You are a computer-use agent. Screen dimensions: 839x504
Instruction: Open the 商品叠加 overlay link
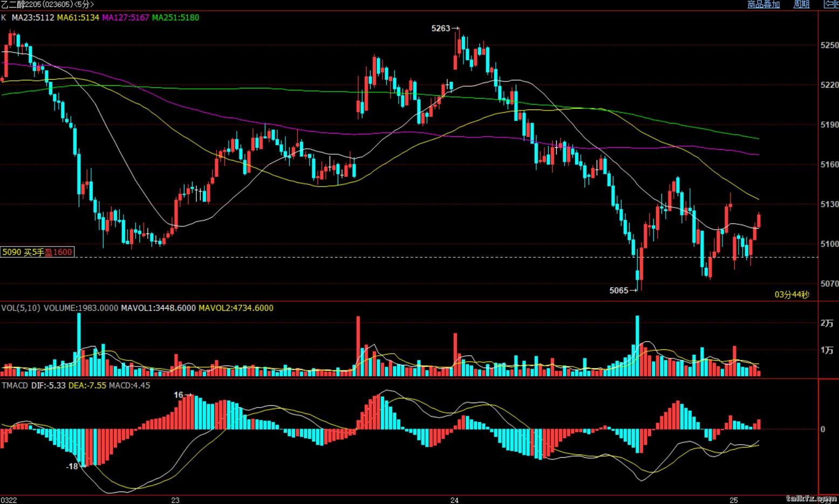pyautogui.click(x=763, y=4)
